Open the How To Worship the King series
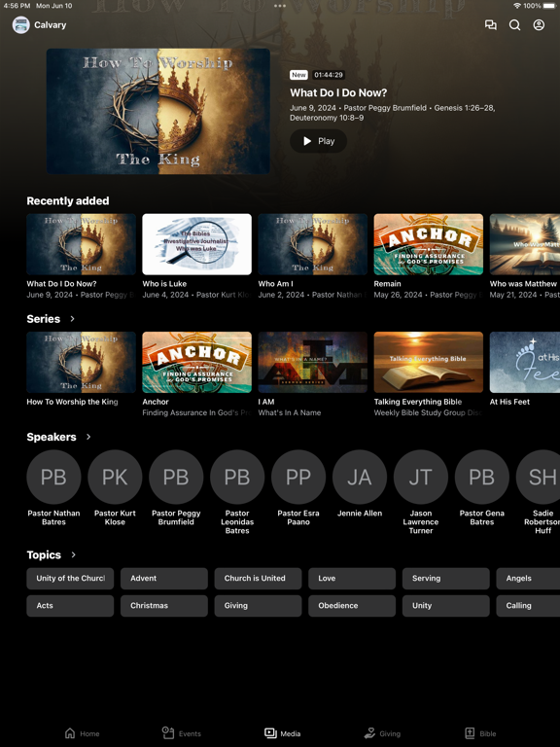 pyautogui.click(x=81, y=362)
